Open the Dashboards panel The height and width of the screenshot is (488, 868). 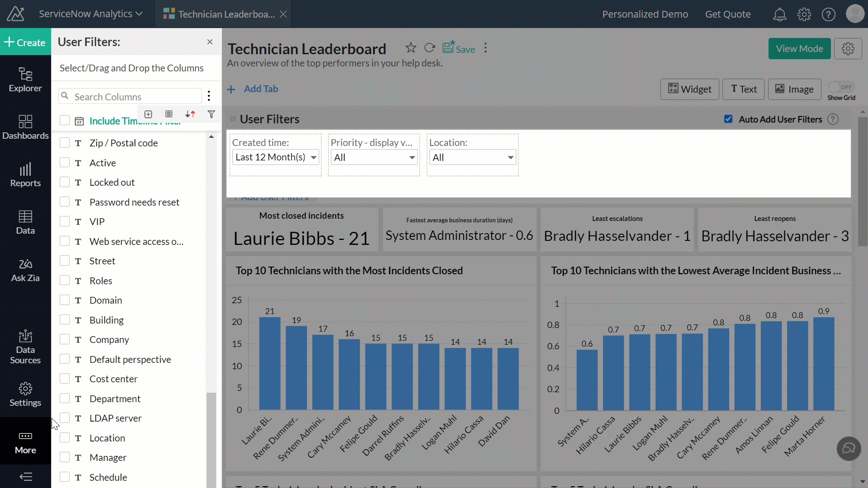[x=24, y=127]
